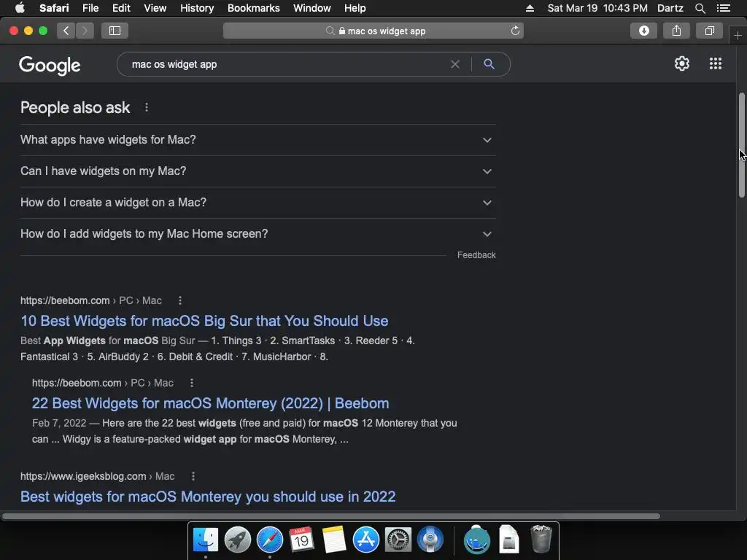Viewport: 747px width, 560px height.
Task: Click the Google logo
Action: point(50,65)
